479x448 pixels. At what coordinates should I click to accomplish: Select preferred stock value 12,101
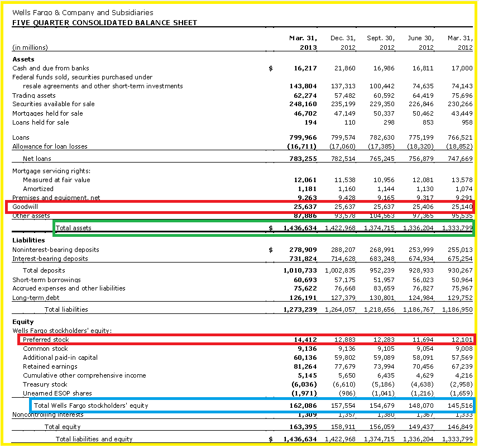coord(462,340)
